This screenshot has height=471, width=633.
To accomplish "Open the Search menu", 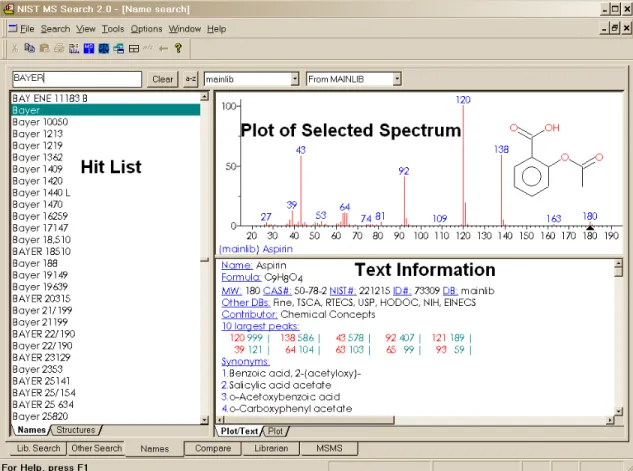I will click(x=55, y=29).
